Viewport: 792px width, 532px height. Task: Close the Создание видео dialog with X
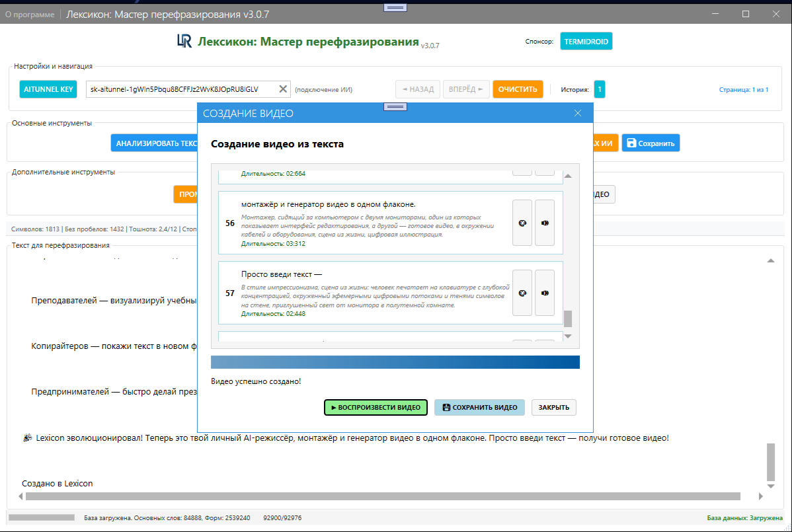point(578,113)
